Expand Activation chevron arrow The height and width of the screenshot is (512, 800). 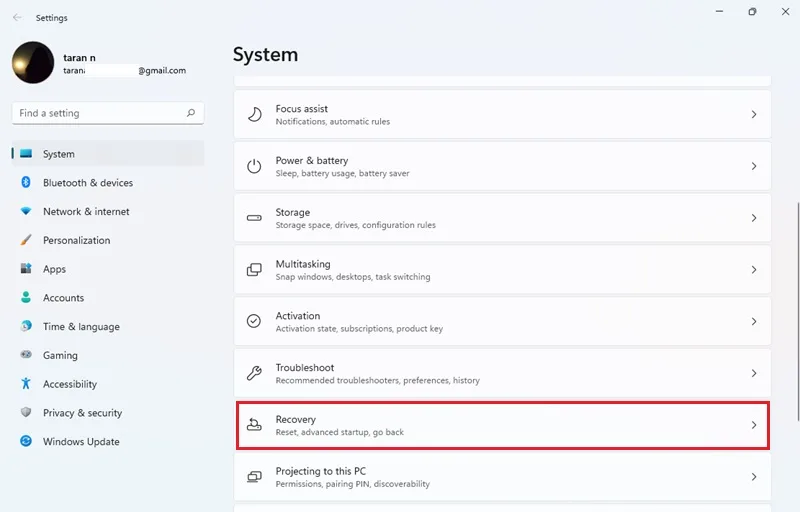coord(754,322)
